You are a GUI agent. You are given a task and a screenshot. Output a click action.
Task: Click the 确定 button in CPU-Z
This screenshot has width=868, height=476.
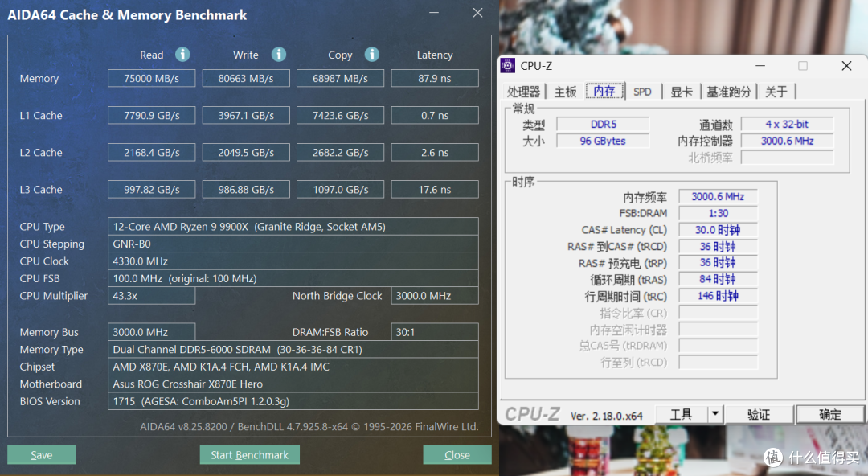click(x=829, y=414)
